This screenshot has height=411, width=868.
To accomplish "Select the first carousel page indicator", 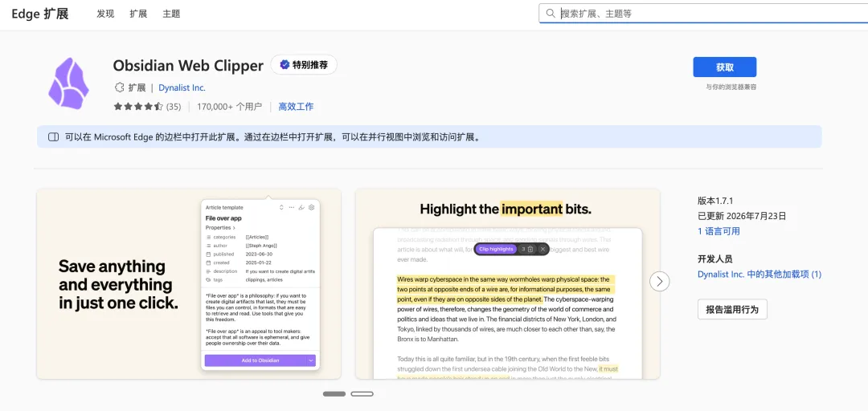I will [x=334, y=394].
